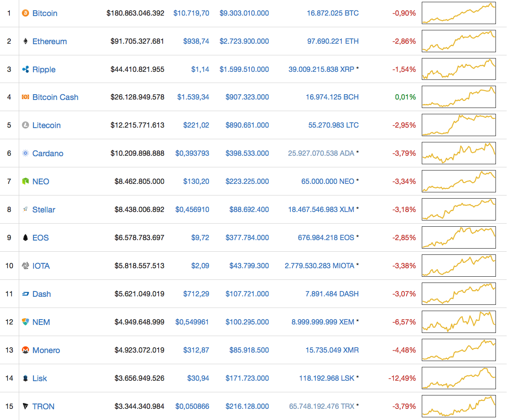Open the Bitcoin Cash coin link
This screenshot has width=508, height=420.
55,97
